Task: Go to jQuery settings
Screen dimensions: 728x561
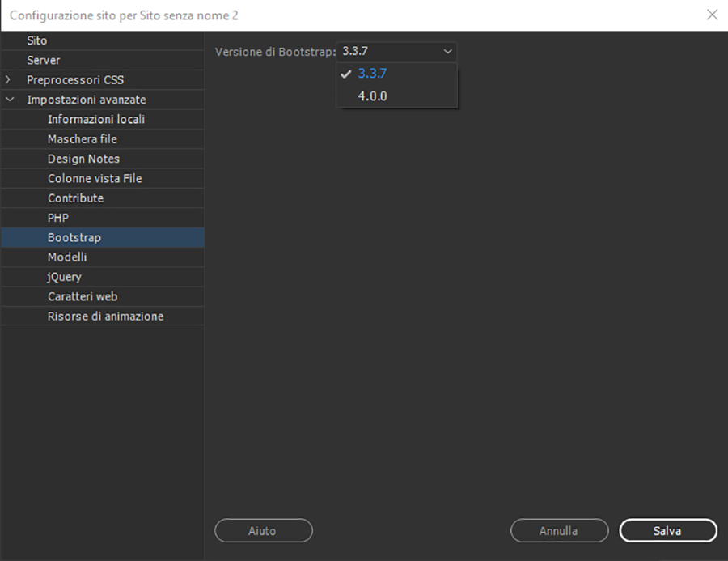Action: point(102,277)
